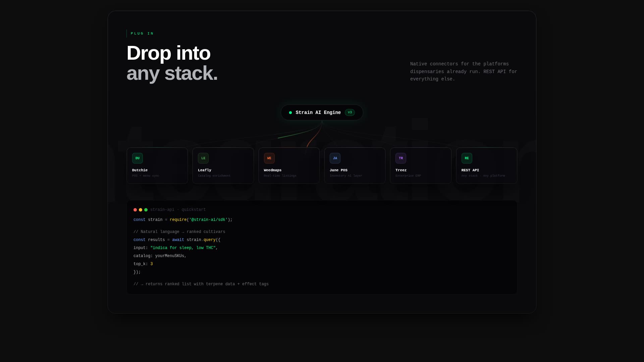644x362 pixels.
Task: Click the yellow terminal traffic-light dot
Action: (x=141, y=209)
